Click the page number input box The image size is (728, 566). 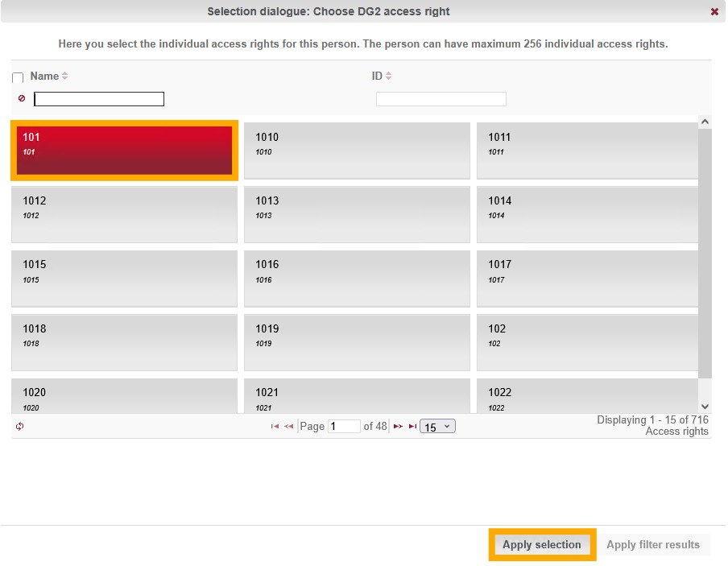click(x=344, y=427)
